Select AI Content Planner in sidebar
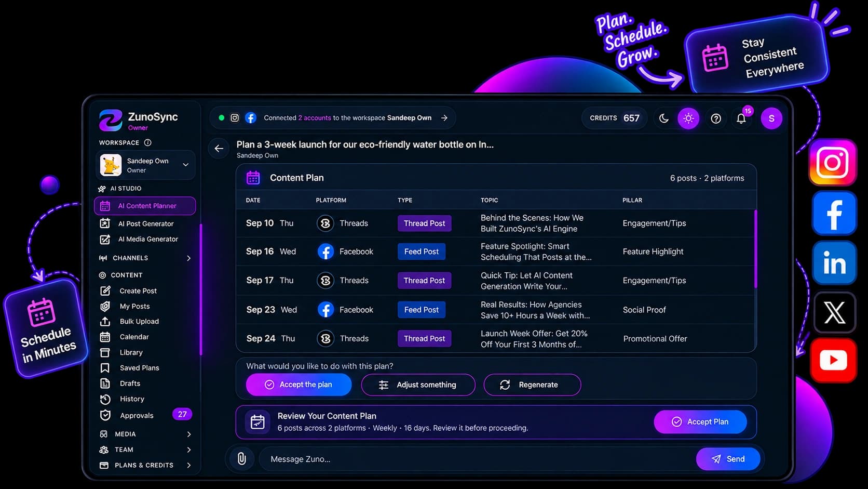The image size is (868, 489). coord(145,206)
